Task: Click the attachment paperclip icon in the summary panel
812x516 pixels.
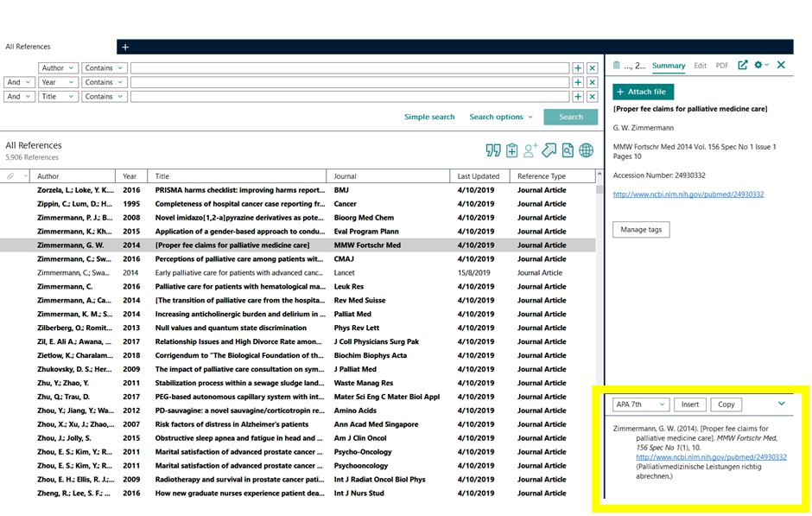Action: (617, 65)
